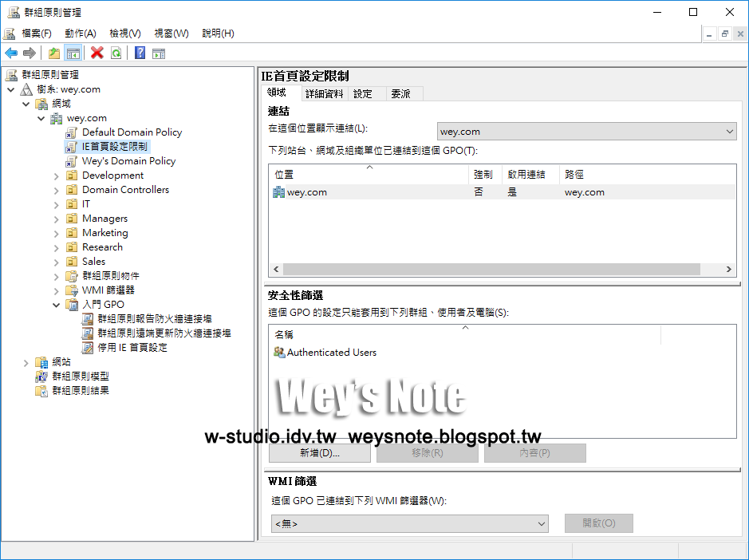Go back with the blue left arrow
Viewport: 749px width, 560px height.
pyautogui.click(x=11, y=53)
